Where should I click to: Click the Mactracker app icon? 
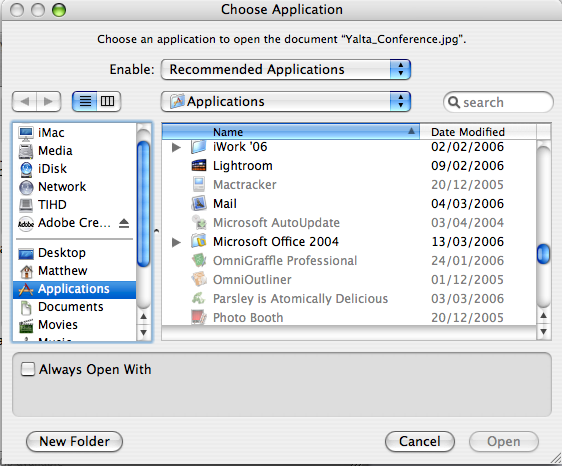199,185
